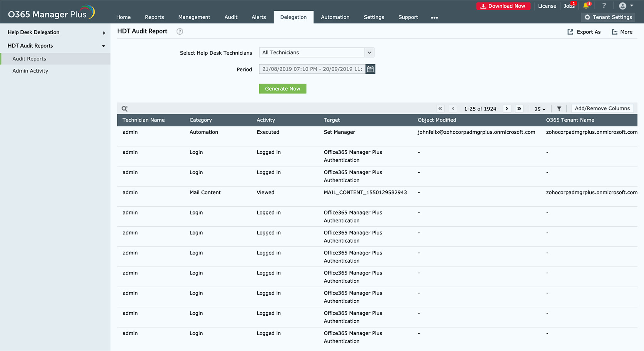Go to the first page of results

coord(440,109)
